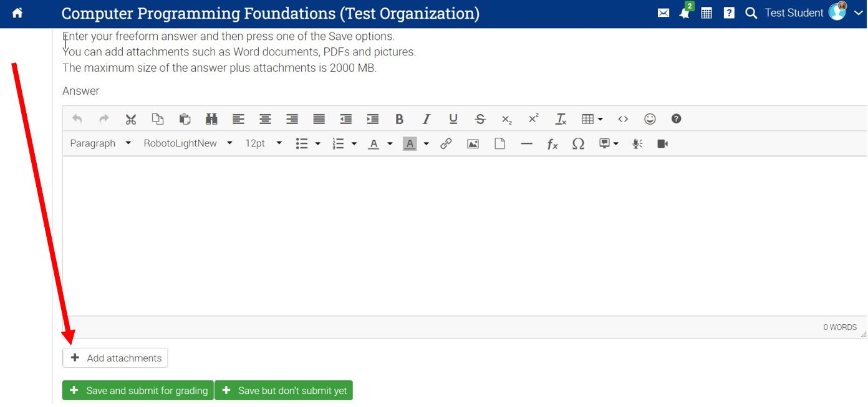Click Add attachments button
This screenshot has width=868, height=407.
tap(115, 358)
